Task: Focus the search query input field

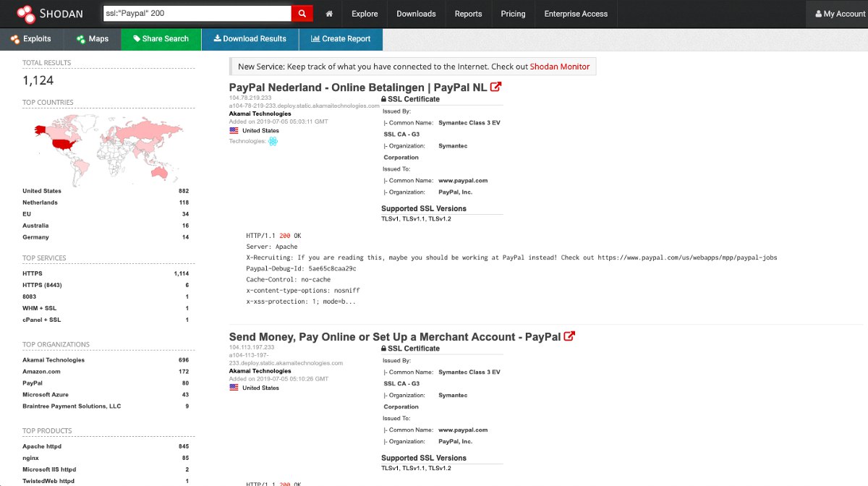Action: tap(197, 14)
